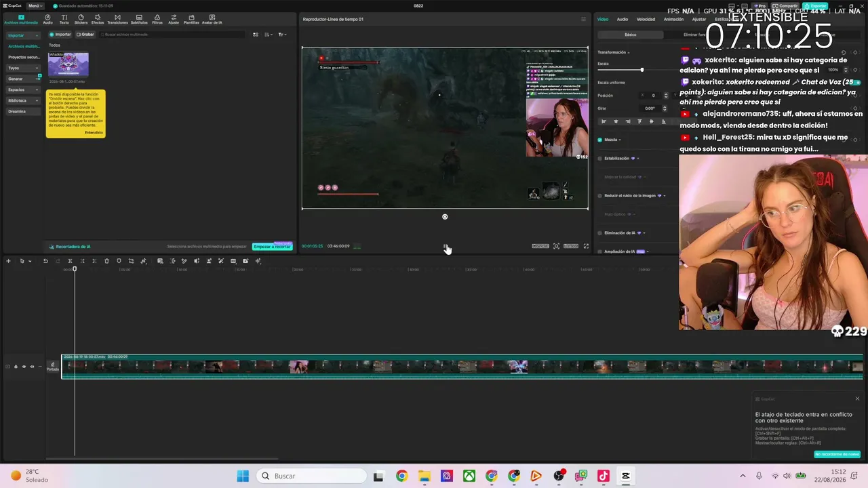Image resolution: width=868 pixels, height=488 pixels.
Task: Open the Efectos tab
Action: (98, 20)
